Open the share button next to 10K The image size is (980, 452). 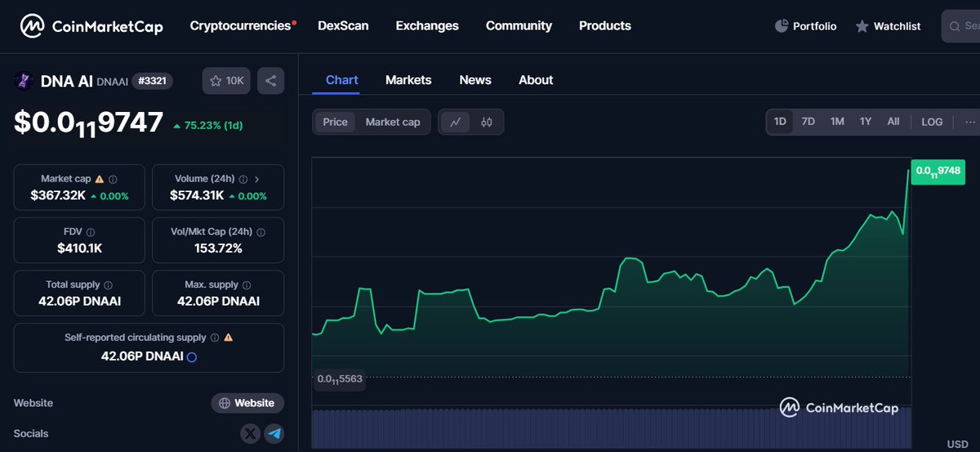271,81
